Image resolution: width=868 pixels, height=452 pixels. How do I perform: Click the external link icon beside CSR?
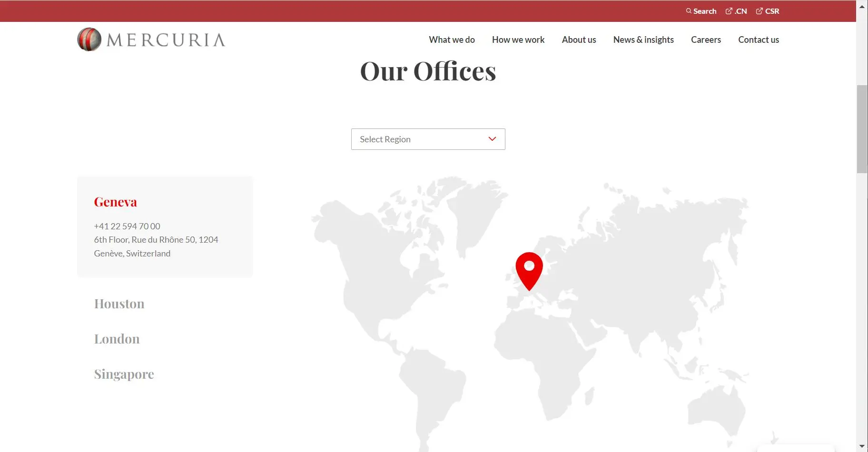pos(759,11)
